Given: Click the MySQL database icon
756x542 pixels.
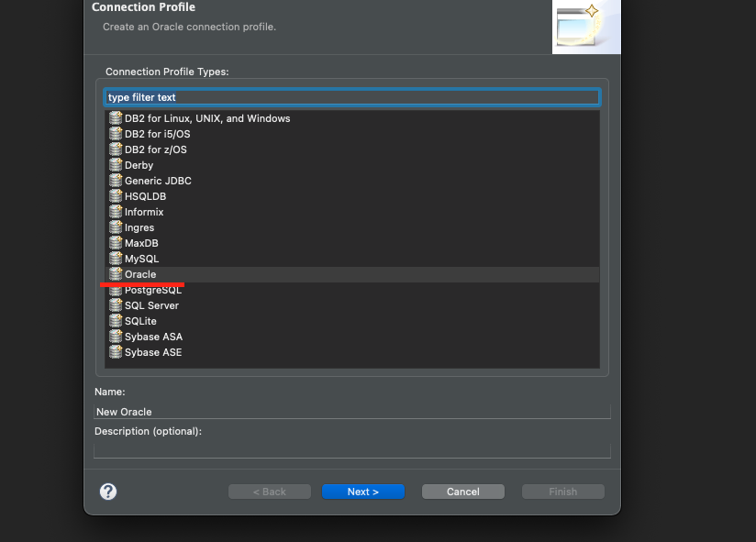Looking at the screenshot, I should 116,259.
